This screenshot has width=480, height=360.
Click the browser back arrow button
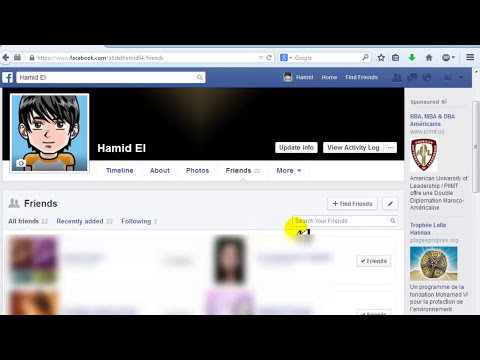coord(6,58)
